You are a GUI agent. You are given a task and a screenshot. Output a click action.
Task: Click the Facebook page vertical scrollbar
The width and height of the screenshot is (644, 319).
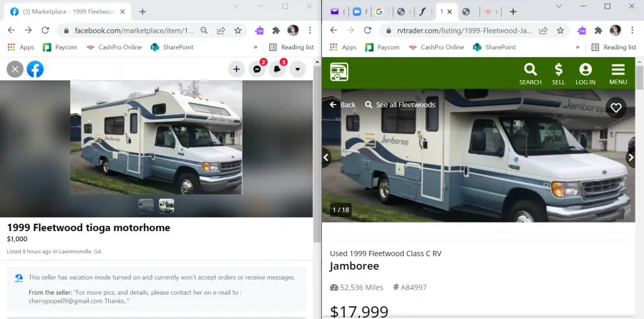point(316,154)
